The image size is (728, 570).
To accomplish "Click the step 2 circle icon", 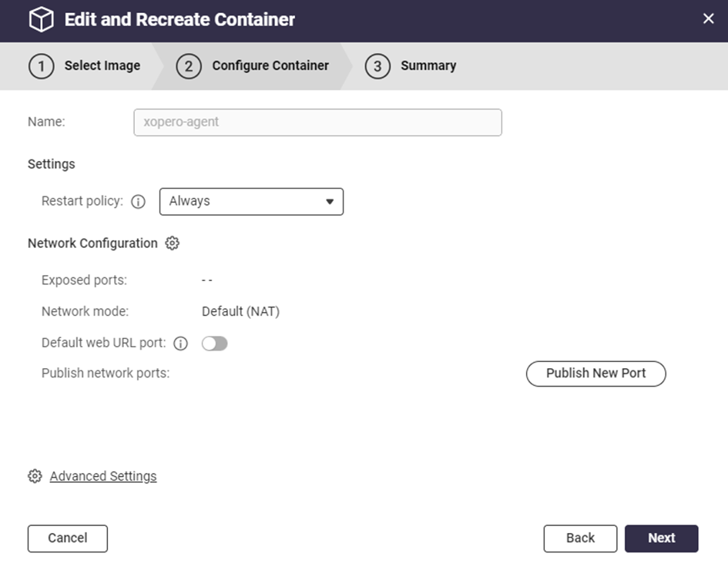I will (x=189, y=66).
